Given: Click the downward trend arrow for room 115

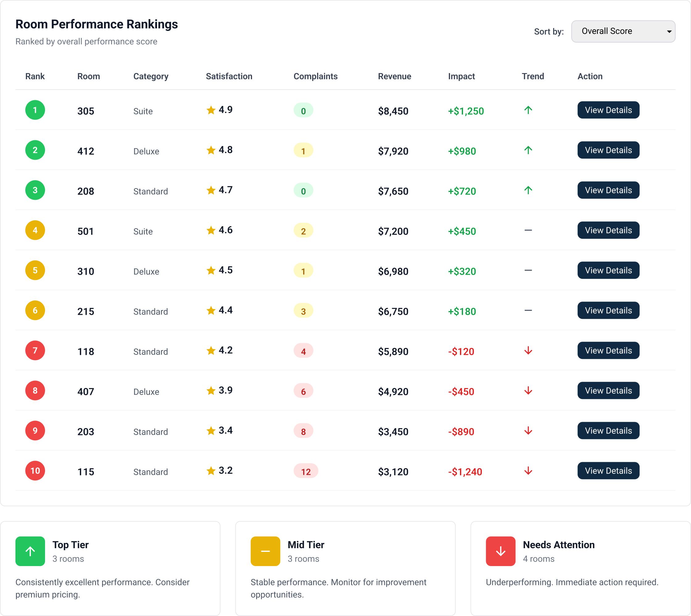Looking at the screenshot, I should pos(528,470).
